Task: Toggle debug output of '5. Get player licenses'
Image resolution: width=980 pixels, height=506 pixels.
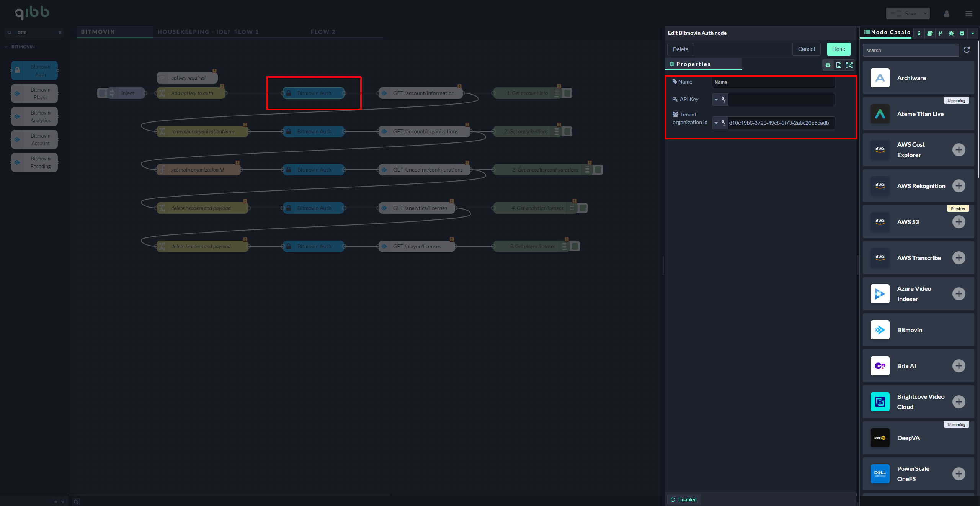Action: 575,246
